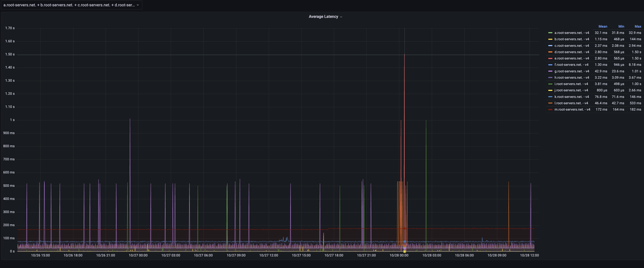The width and height of the screenshot is (644, 268).
Task: Click e.root-servers.net. red legend color icon
Action: tap(550, 59)
